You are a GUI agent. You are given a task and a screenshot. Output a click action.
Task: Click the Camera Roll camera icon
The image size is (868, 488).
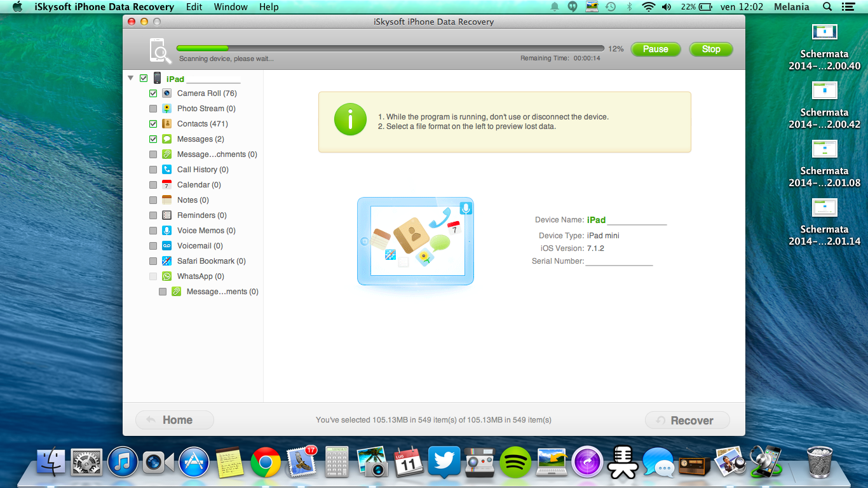pyautogui.click(x=166, y=93)
